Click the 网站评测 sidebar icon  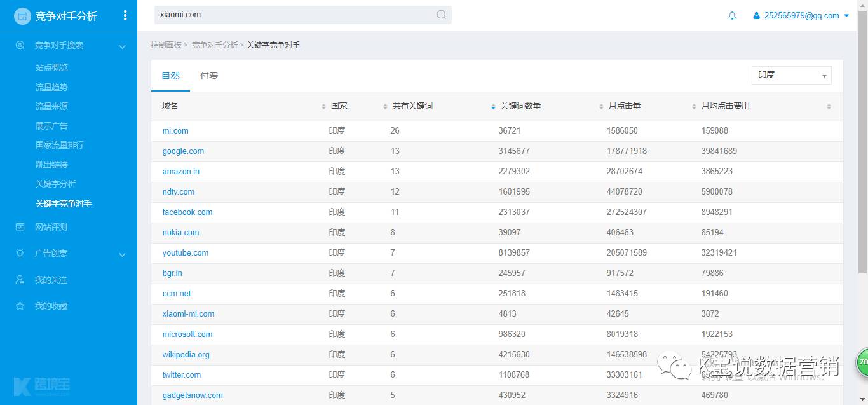20,227
